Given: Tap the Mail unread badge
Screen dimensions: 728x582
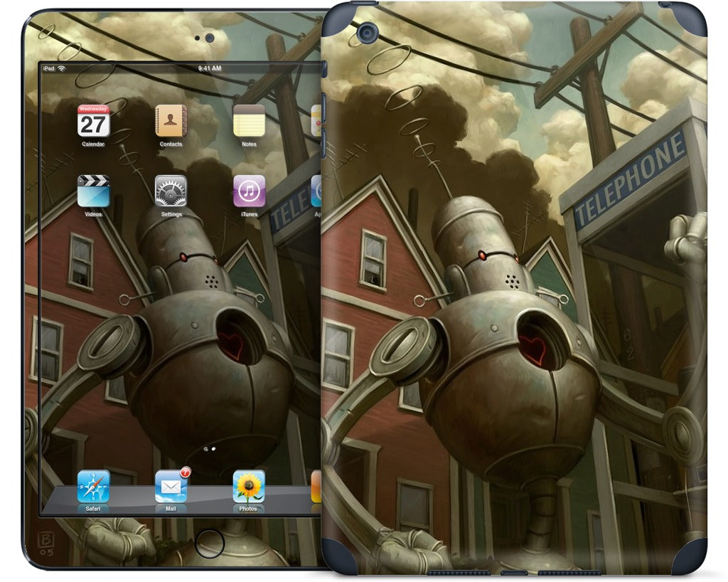Looking at the screenshot, I should pyautogui.click(x=186, y=472).
